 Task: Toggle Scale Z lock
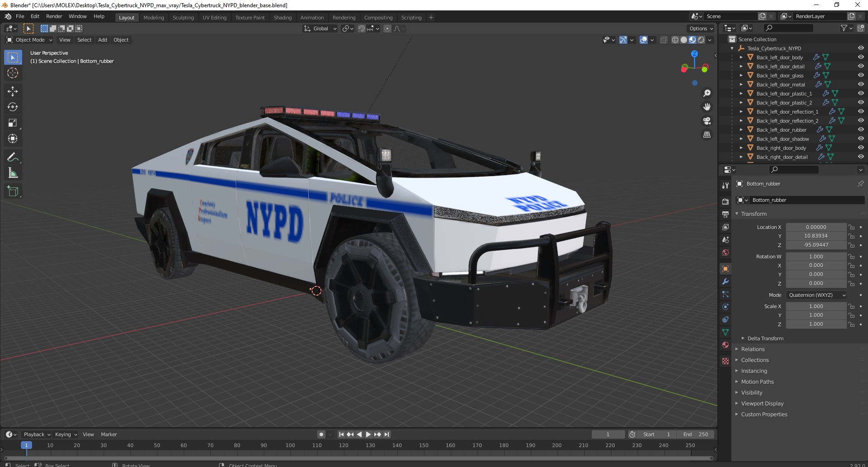pyautogui.click(x=851, y=324)
